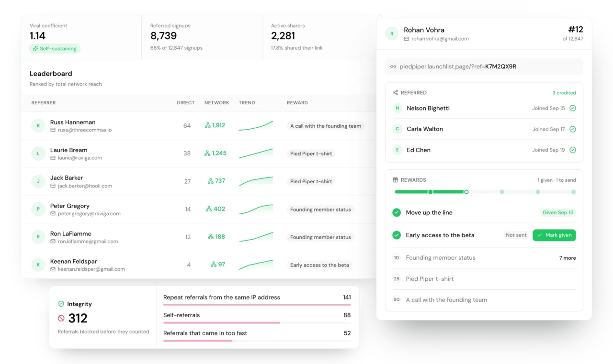The height and width of the screenshot is (364, 613).
Task: Click the envelope icon beside rohan.vohra@gmail.com
Action: click(407, 39)
